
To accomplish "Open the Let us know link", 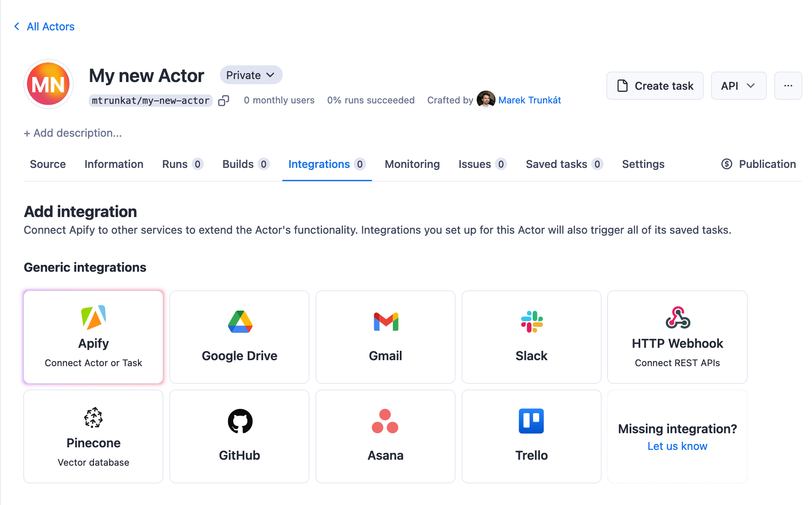I will pos(677,446).
